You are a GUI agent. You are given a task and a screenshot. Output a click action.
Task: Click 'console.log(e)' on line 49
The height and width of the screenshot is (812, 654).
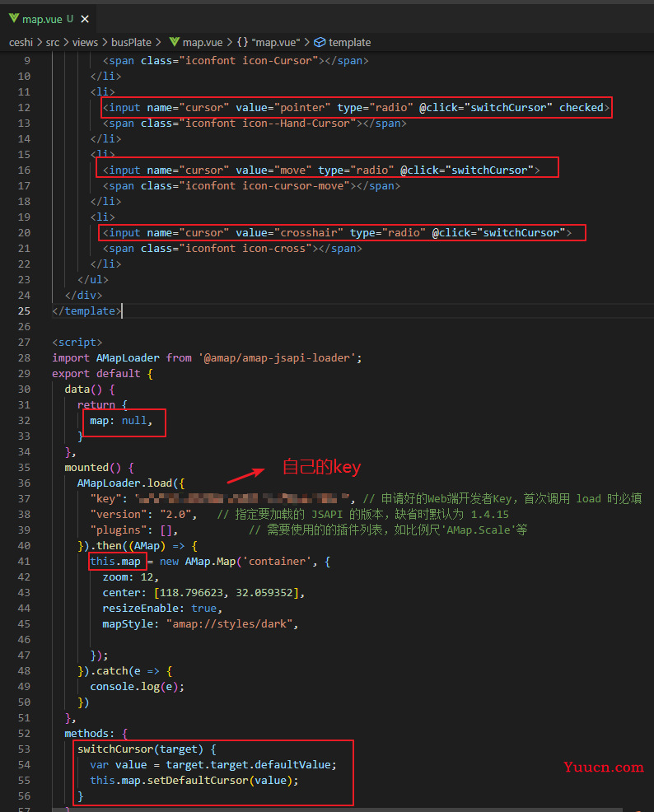tap(134, 686)
